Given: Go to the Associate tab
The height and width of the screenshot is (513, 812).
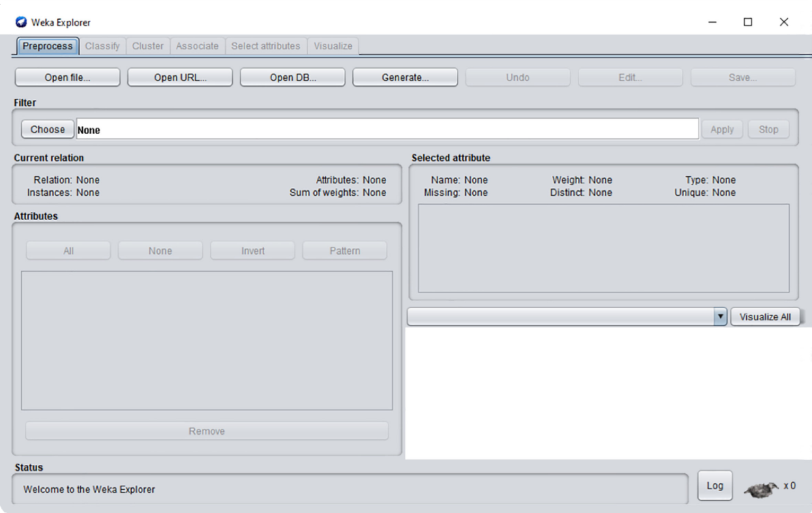Looking at the screenshot, I should point(197,46).
